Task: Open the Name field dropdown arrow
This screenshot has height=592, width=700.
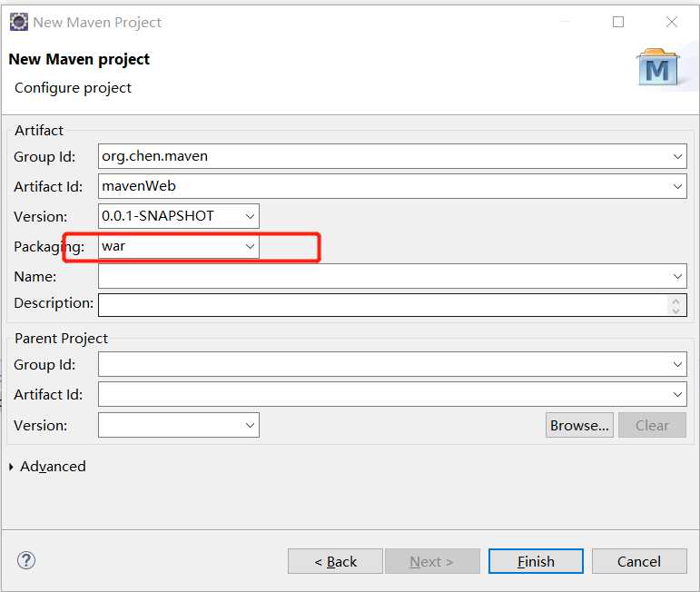Action: 677,276
